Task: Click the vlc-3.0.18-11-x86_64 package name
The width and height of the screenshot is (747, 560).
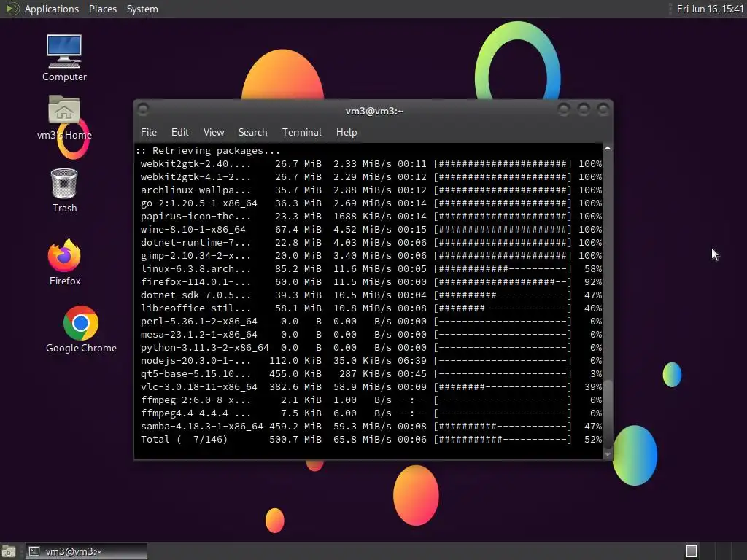Action: 198,387
